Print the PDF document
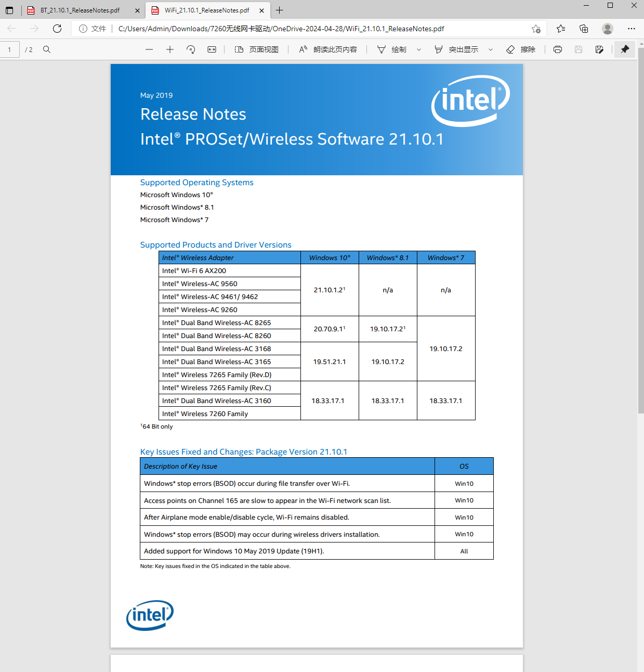The width and height of the screenshot is (644, 672). click(558, 49)
